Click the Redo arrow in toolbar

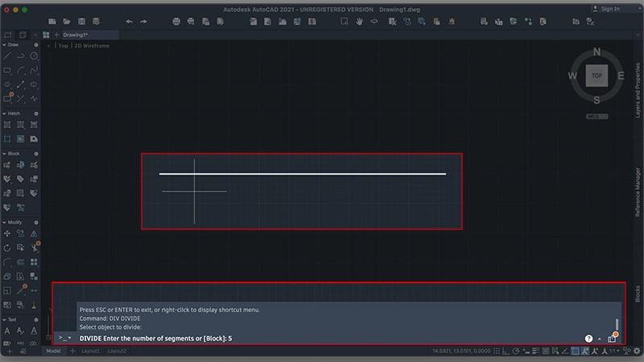coord(143,21)
